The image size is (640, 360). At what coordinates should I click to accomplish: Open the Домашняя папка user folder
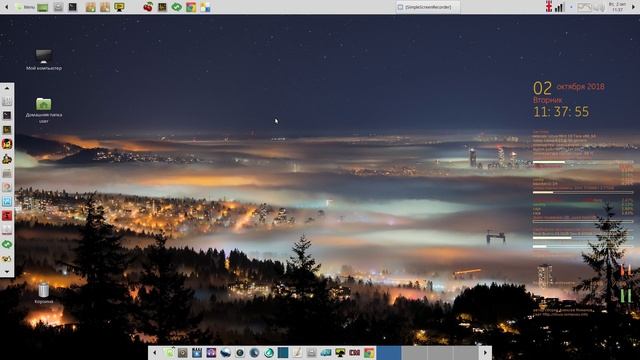click(44, 110)
